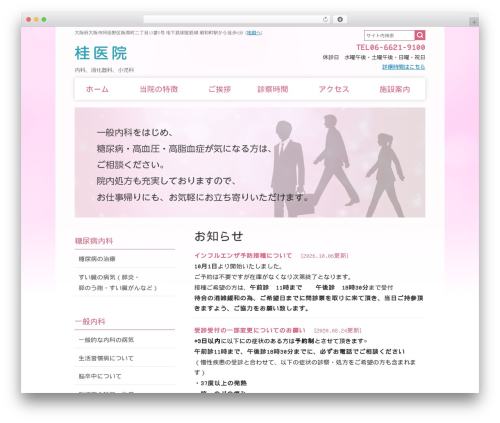
Task: Focus the browser address bar
Action: coord(236,19)
